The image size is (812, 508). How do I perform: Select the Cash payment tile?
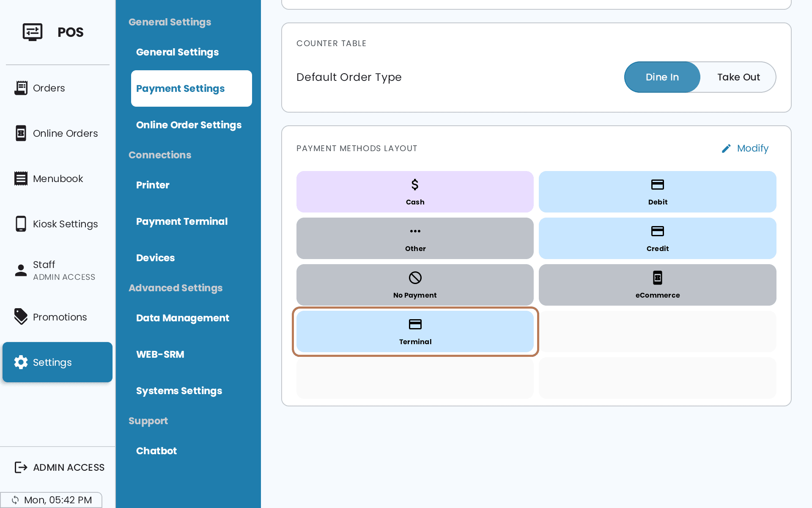click(415, 192)
